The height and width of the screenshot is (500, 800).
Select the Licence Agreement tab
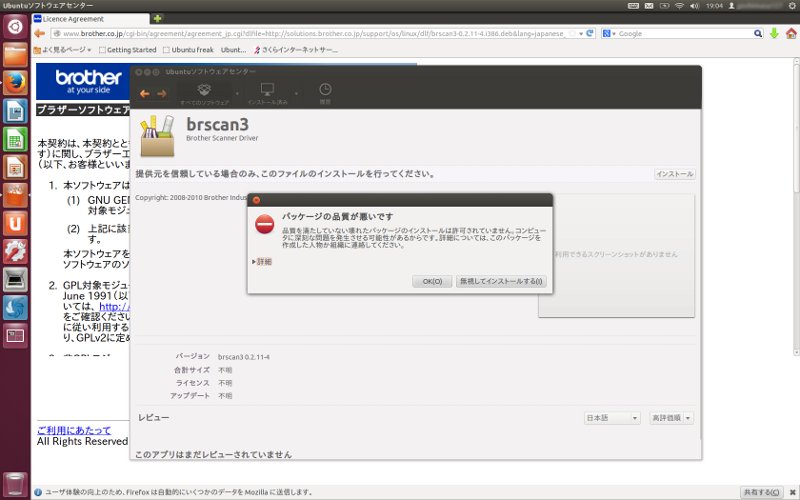(x=90, y=19)
